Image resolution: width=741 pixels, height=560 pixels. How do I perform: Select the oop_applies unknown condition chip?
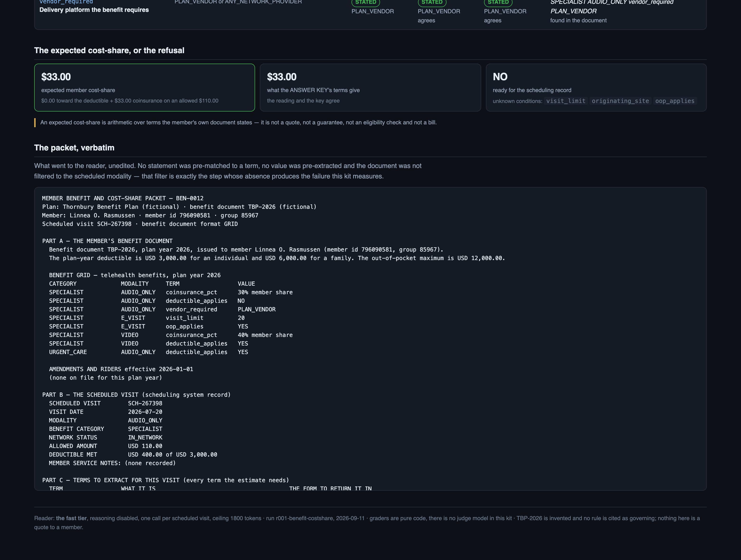click(675, 101)
